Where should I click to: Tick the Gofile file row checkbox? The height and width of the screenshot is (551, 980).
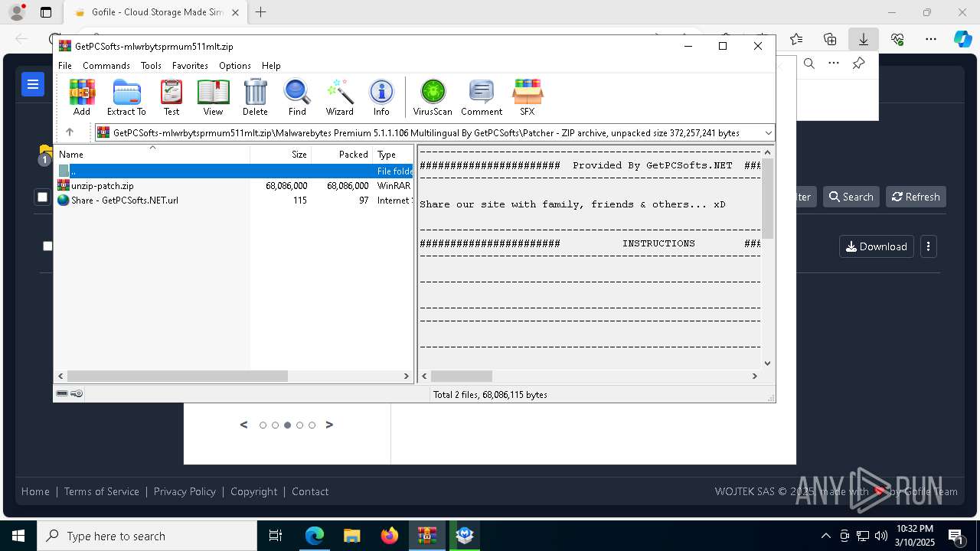(47, 246)
